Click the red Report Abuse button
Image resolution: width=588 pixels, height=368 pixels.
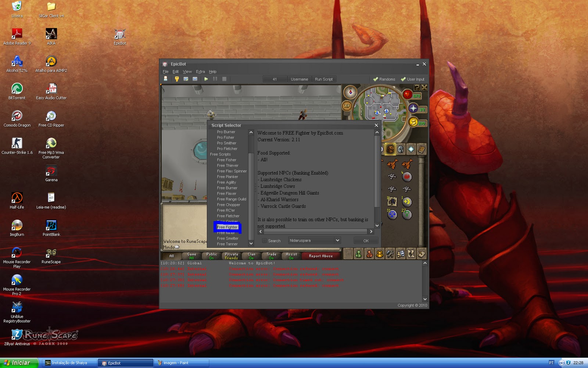tap(321, 256)
